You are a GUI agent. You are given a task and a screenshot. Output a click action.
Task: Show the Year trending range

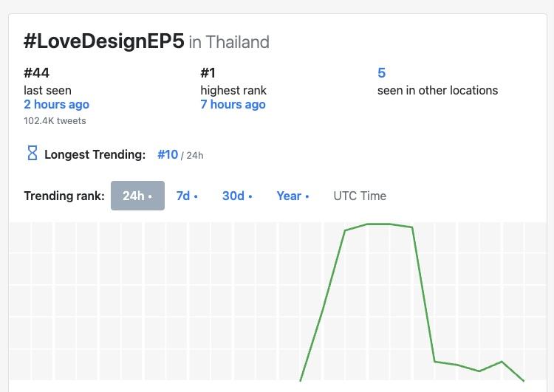[x=293, y=196]
